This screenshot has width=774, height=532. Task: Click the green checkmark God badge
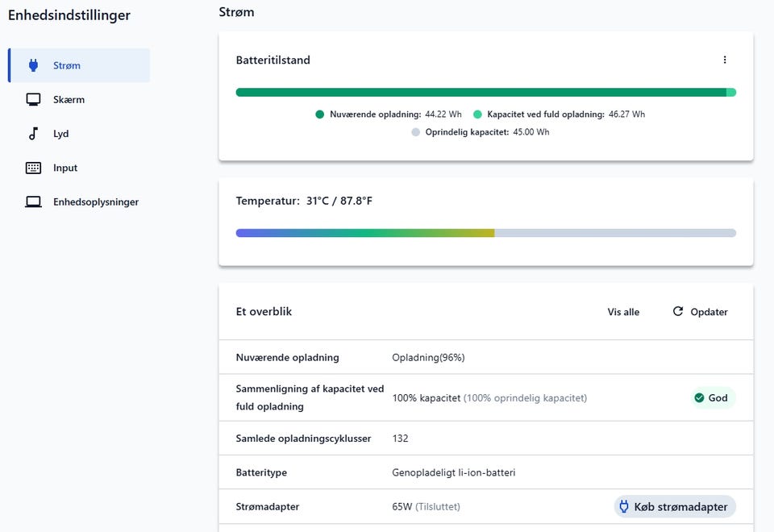click(x=699, y=398)
